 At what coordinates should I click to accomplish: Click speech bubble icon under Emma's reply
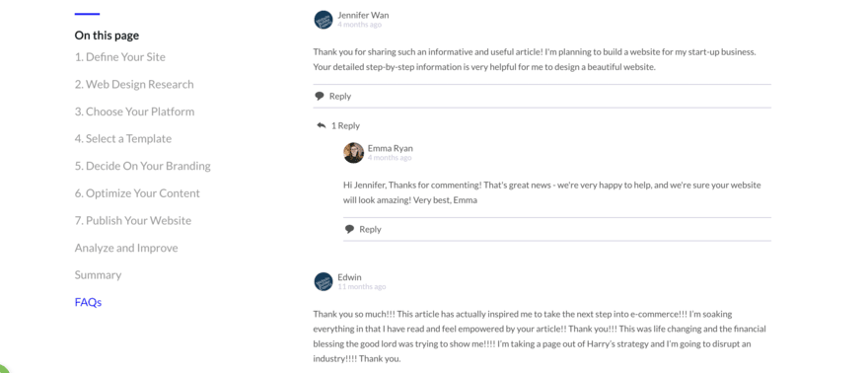tap(349, 229)
